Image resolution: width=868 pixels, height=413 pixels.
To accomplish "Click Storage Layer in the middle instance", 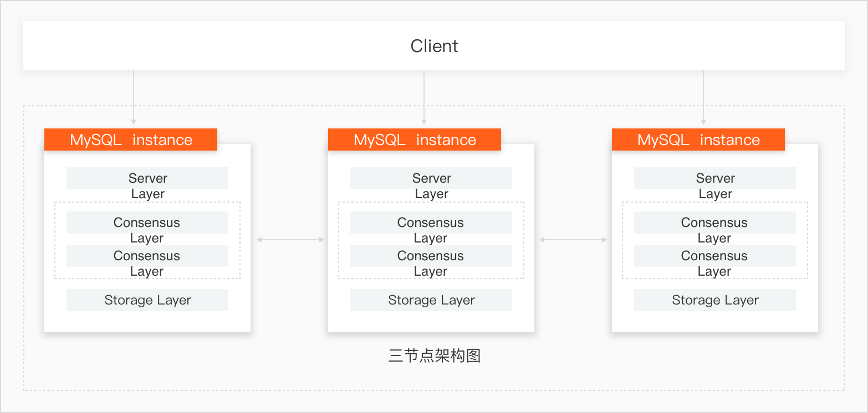I will [431, 300].
